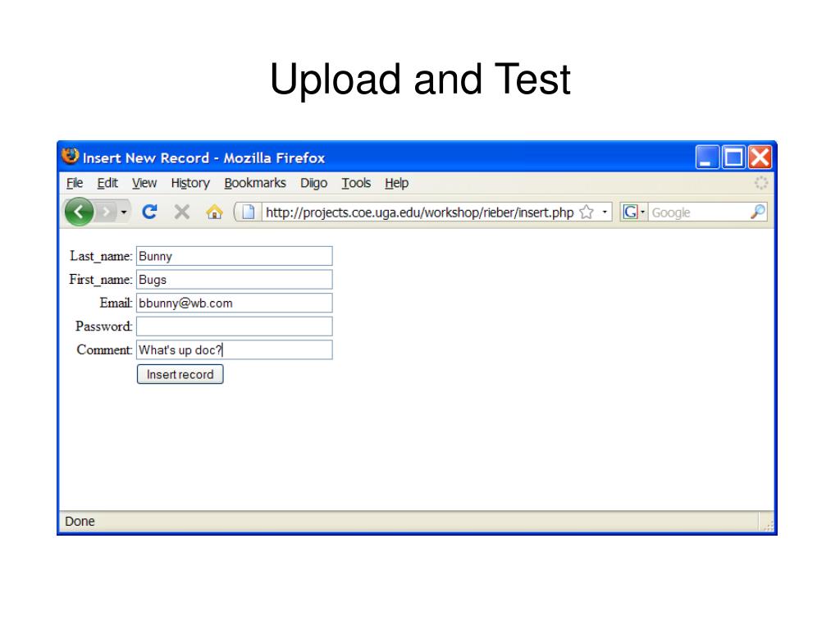The width and height of the screenshot is (840, 630).
Task: Click the Email field with bbunny@wb.com
Action: pos(234,304)
